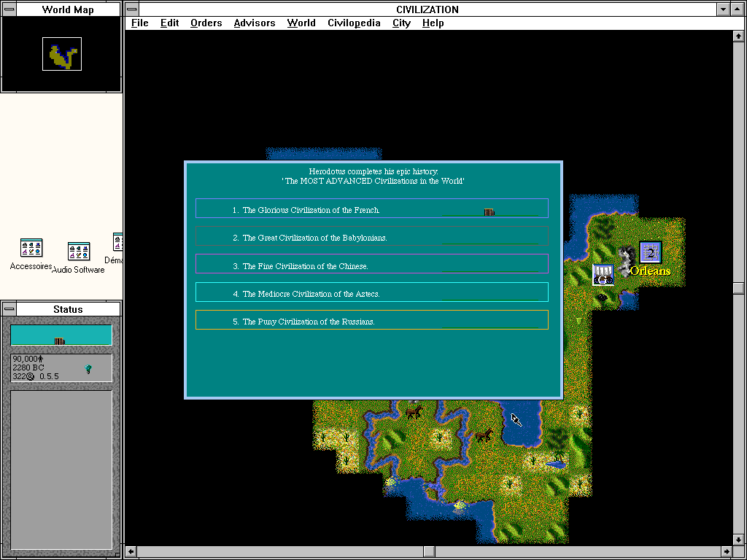
Task: Select the settlers wagon unit near Orleans
Action: click(603, 275)
